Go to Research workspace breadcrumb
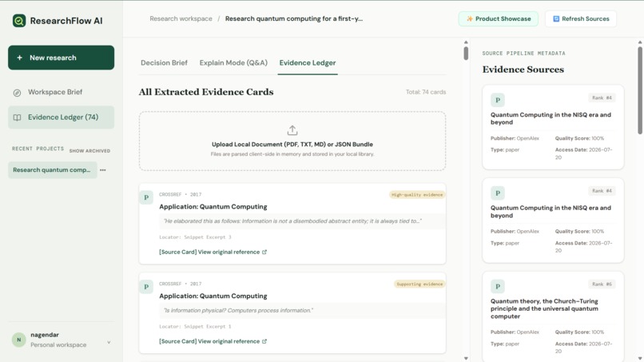Screen dimensions: 644x362 pyautogui.click(x=181, y=19)
